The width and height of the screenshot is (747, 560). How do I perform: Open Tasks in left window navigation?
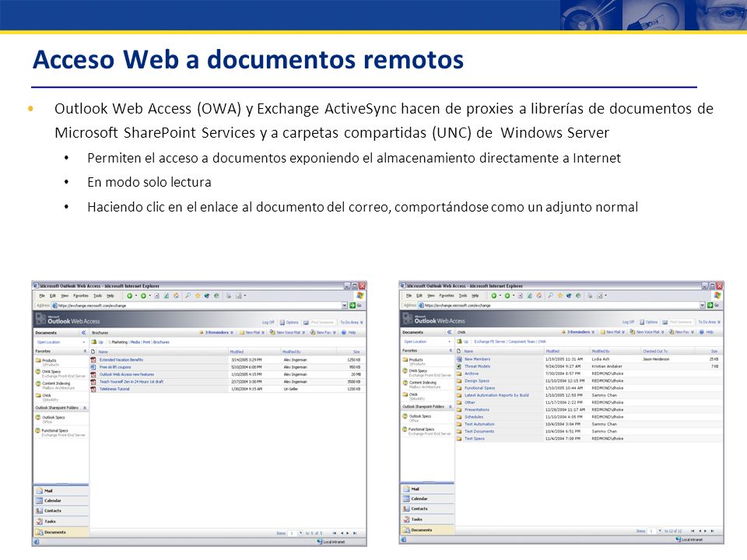click(x=61, y=521)
